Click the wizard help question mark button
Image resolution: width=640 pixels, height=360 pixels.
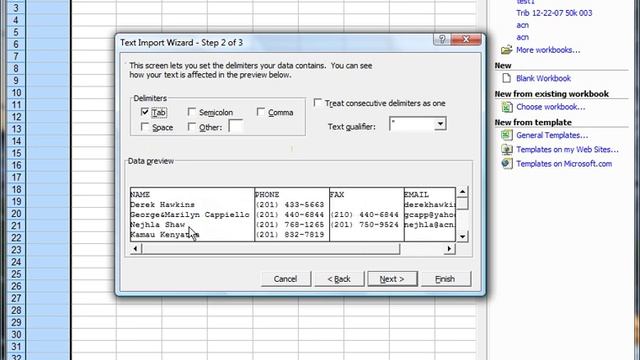[x=442, y=39]
